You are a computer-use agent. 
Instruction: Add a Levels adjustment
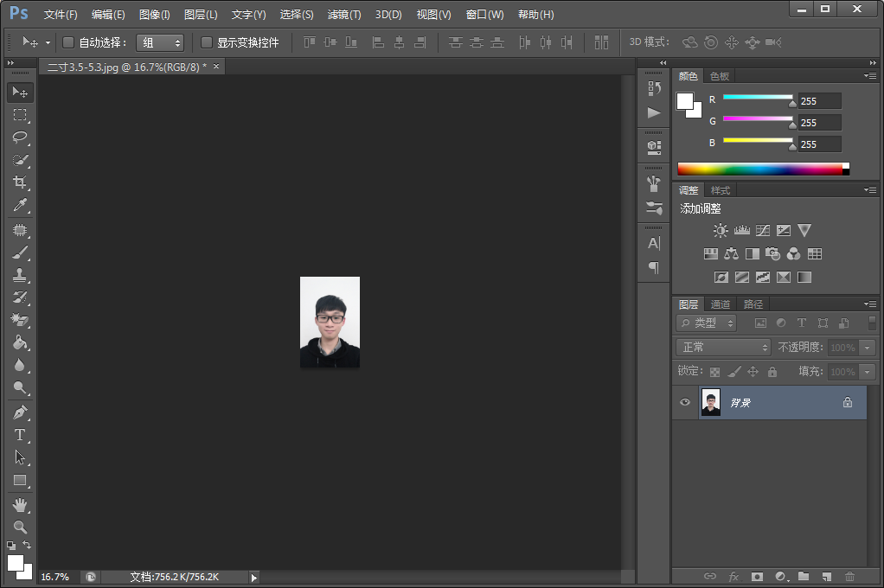[x=742, y=230]
